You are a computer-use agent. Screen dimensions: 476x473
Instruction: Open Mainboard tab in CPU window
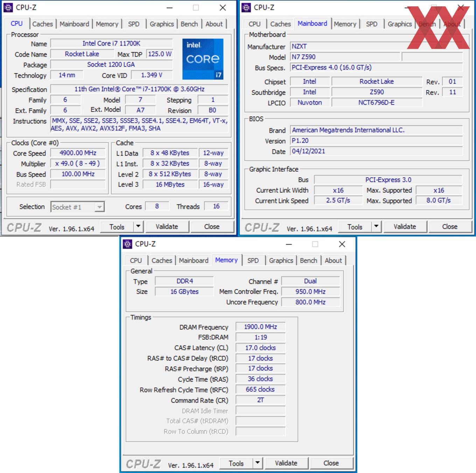coord(74,24)
